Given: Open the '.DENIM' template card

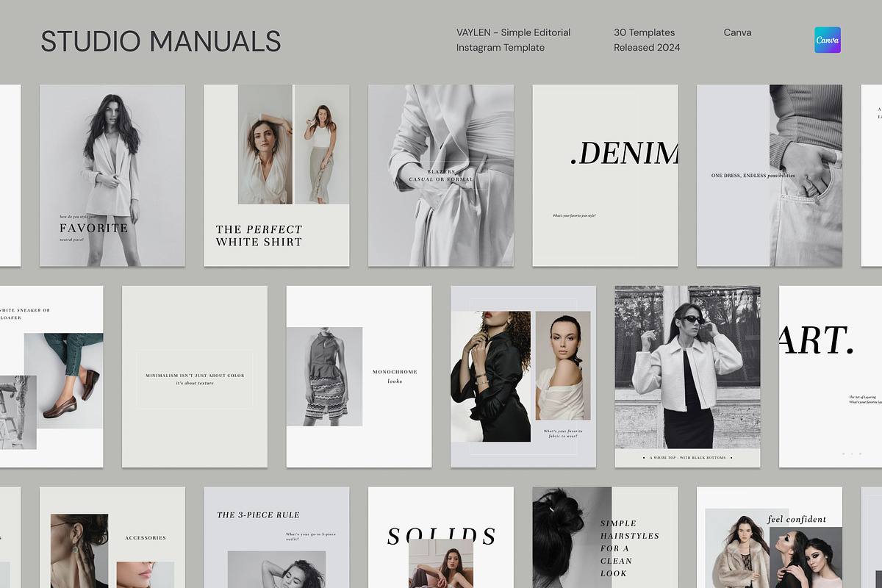Looking at the screenshot, I should coord(605,176).
